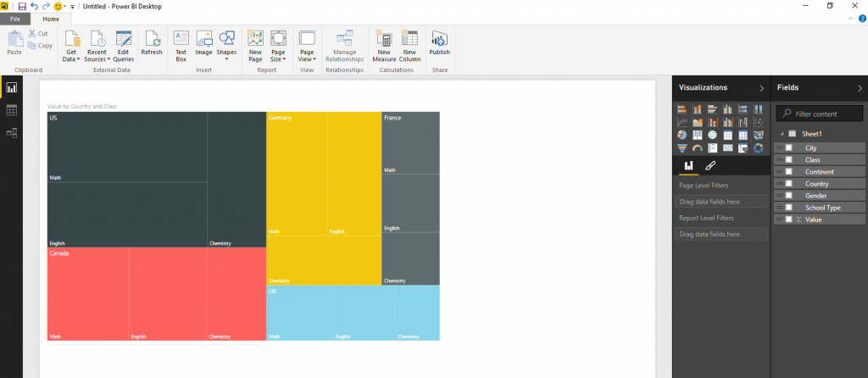Switch to Data view in left sidebar
Viewport: 868px width, 378px height.
pyautogui.click(x=12, y=110)
